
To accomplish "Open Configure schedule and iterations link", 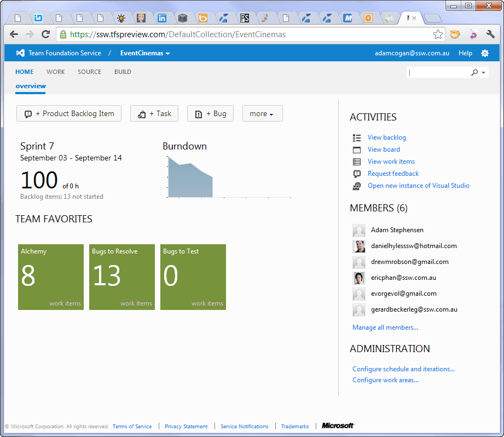I will 403,369.
